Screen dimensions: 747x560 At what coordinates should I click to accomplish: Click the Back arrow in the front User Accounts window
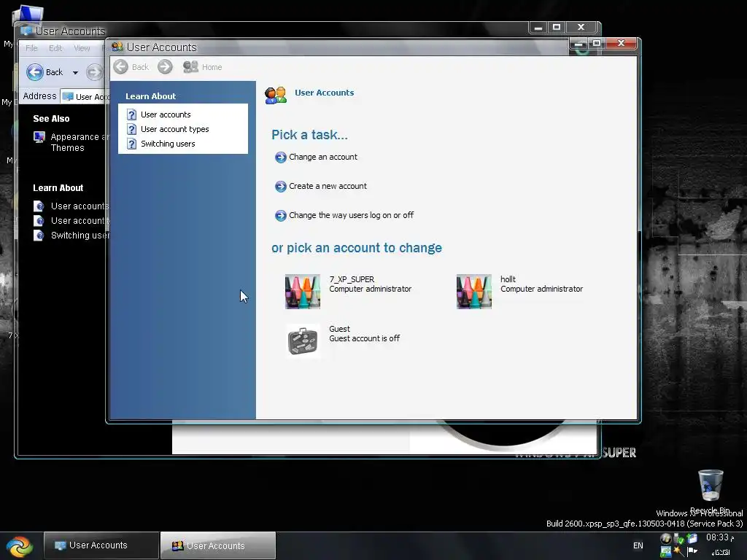120,66
